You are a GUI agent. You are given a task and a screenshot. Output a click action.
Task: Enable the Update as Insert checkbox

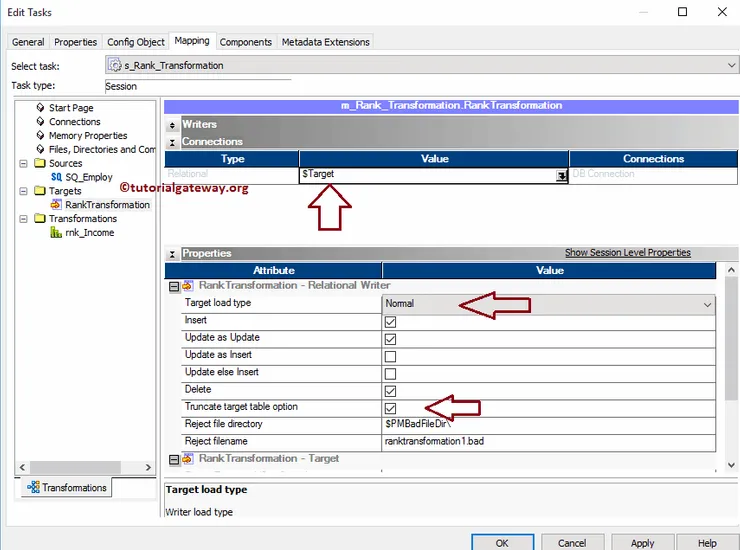tap(390, 356)
